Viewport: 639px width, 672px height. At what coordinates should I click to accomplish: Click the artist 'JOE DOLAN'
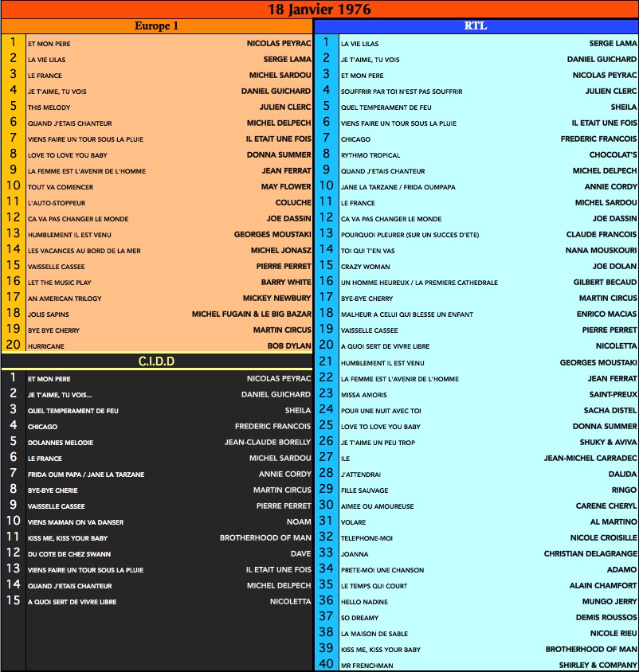[614, 266]
